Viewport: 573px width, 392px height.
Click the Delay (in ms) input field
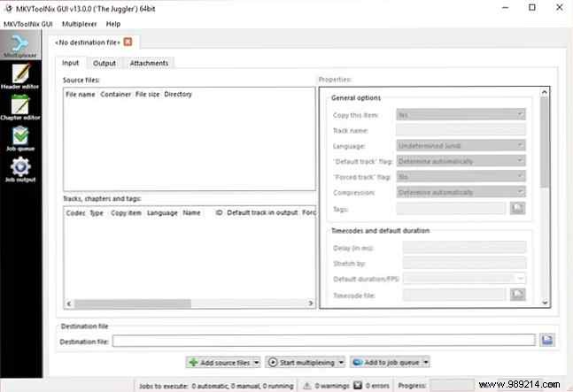[464, 248]
